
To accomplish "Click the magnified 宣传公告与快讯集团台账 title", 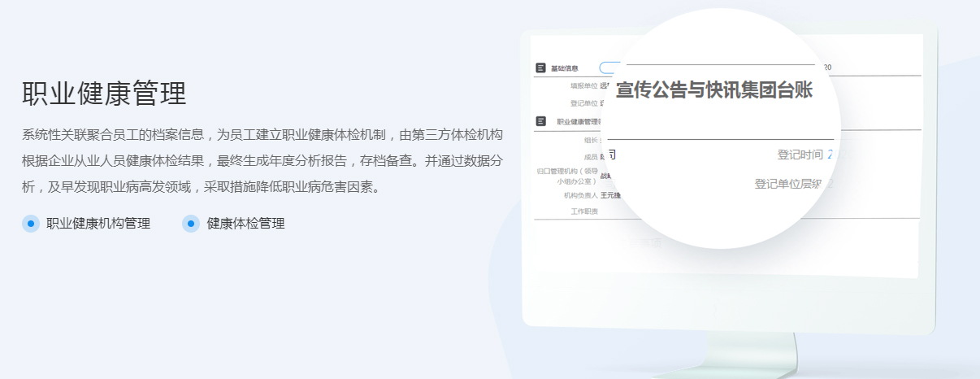I will (x=714, y=90).
